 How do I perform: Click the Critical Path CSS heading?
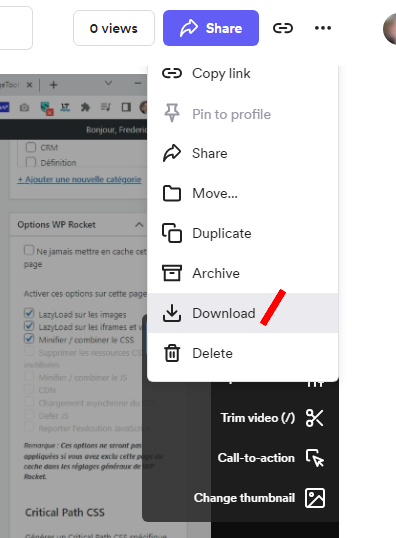click(x=65, y=512)
